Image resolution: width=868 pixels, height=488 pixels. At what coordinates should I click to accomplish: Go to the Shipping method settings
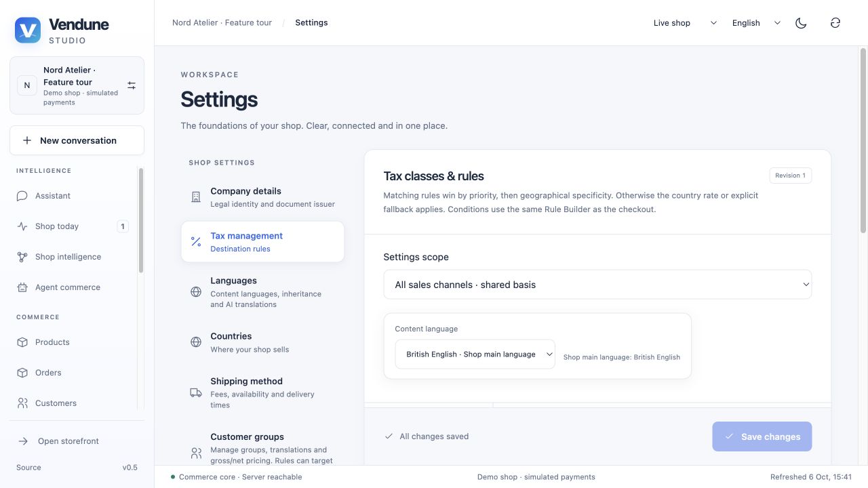click(x=262, y=392)
